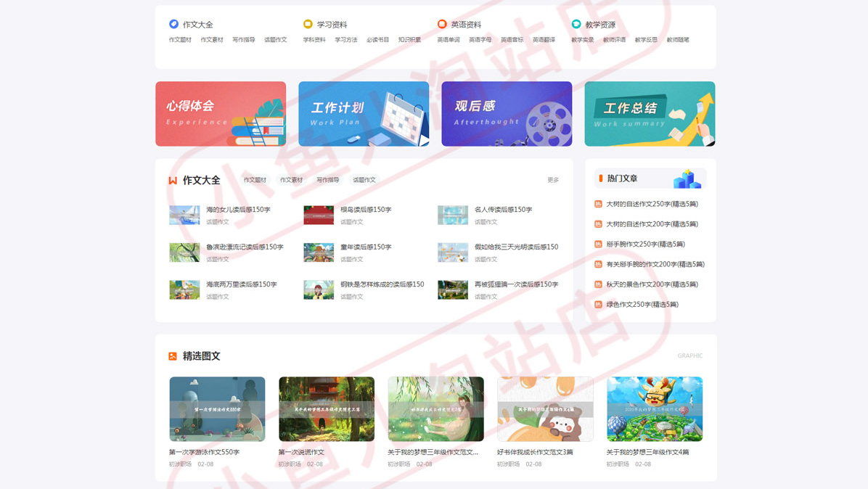Click thumbnail for 好书伴我成长作文范文3篇
Image resolution: width=868 pixels, height=489 pixels.
pos(545,408)
